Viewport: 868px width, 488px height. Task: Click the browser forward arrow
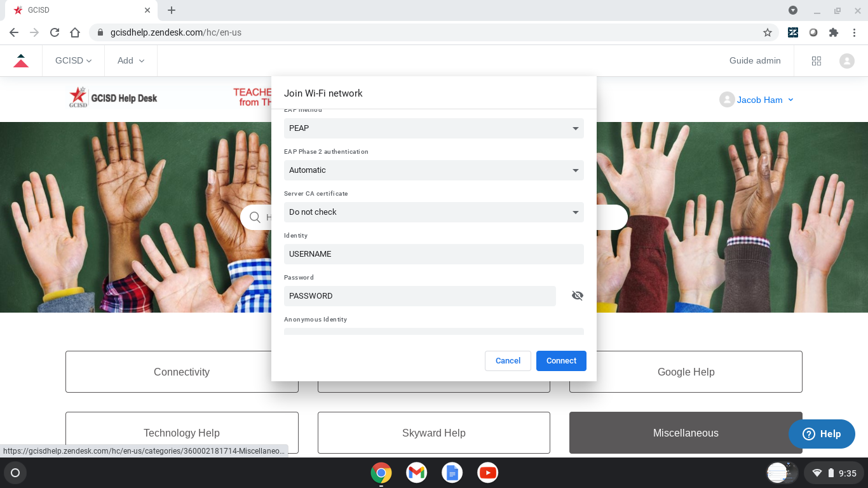tap(34, 32)
